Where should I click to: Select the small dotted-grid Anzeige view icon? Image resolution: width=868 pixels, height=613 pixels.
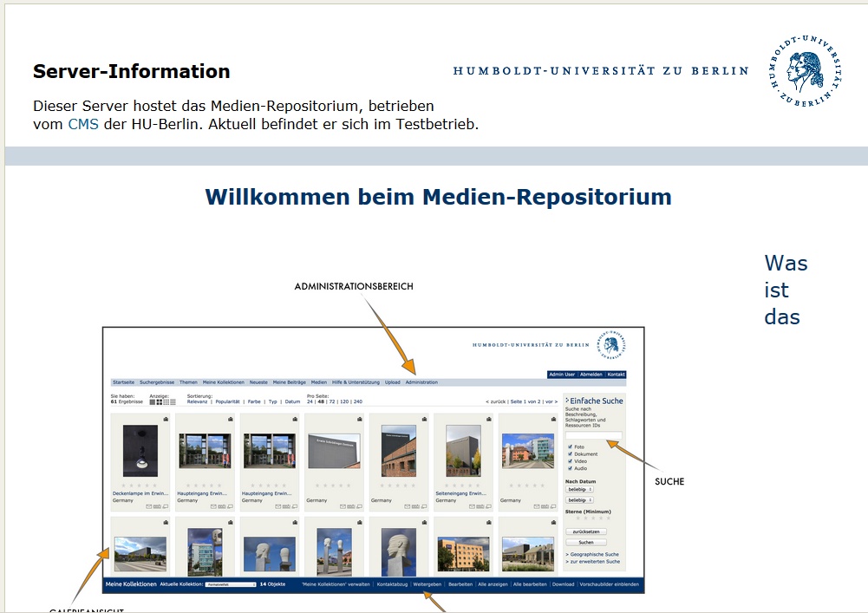pos(166,402)
